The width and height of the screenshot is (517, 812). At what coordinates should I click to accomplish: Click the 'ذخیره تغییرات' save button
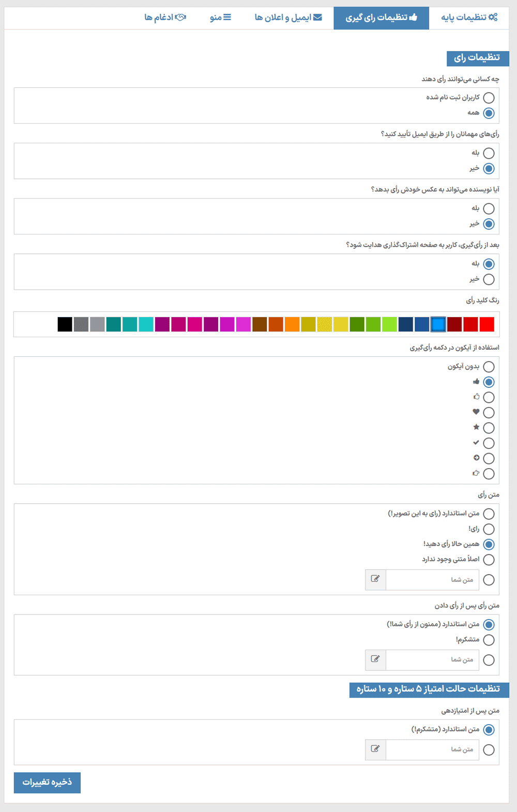click(47, 783)
